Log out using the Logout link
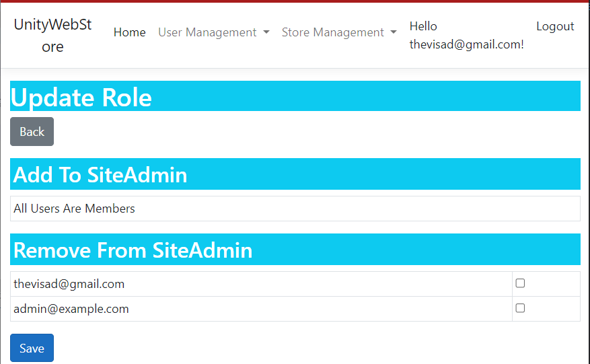This screenshot has height=364, width=590. point(555,26)
